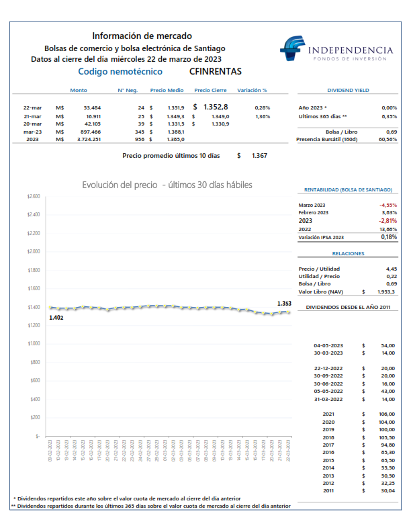
Task: Select the 2022 return value 13,88%
Action: [388, 229]
